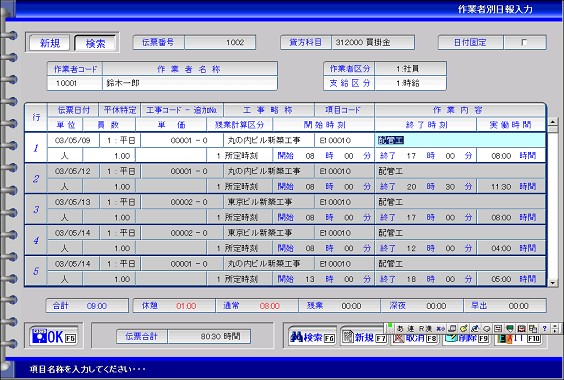Image resolution: width=564 pixels, height=380 pixels.
Task: Click the small arrow stepper at IME bar end
Action: (x=556, y=329)
